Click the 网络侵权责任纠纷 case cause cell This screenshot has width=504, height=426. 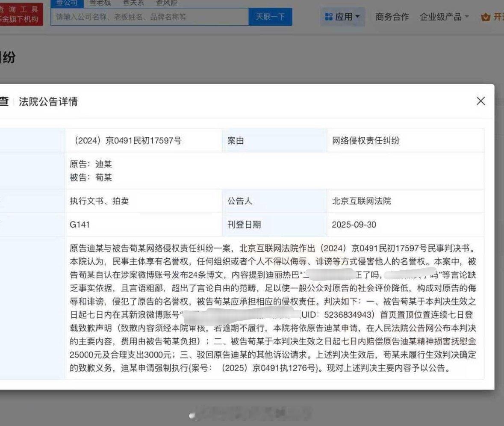pos(365,141)
